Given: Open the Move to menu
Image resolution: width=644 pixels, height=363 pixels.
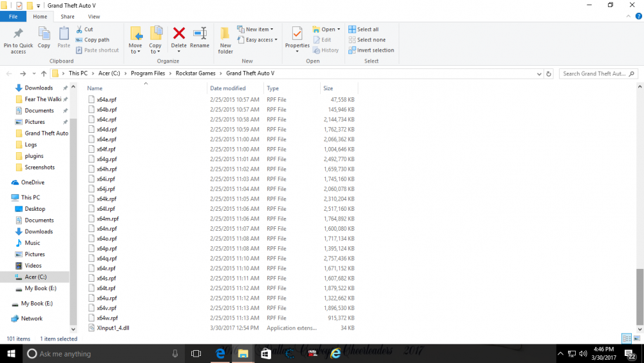Looking at the screenshot, I should coord(135,40).
